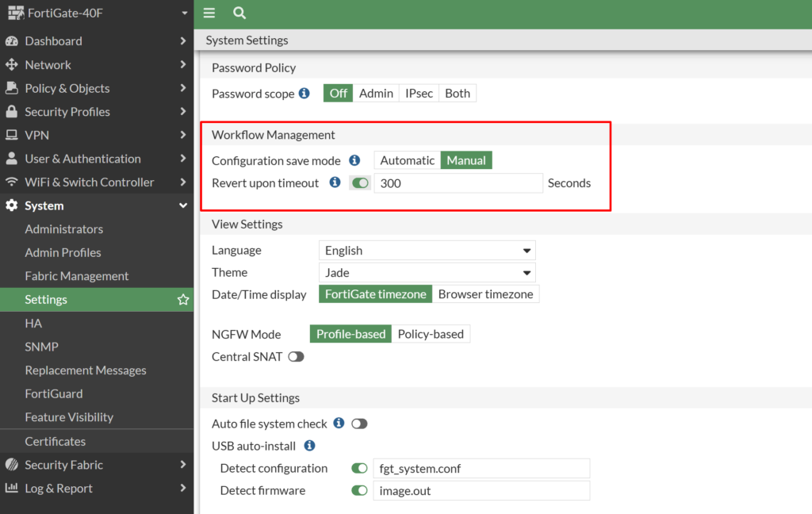Click the fgt_system.conf filename field

[x=481, y=469]
